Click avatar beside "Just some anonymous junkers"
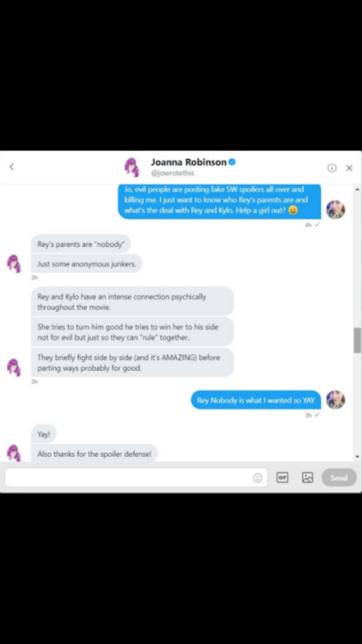362x644 pixels. pyautogui.click(x=14, y=264)
